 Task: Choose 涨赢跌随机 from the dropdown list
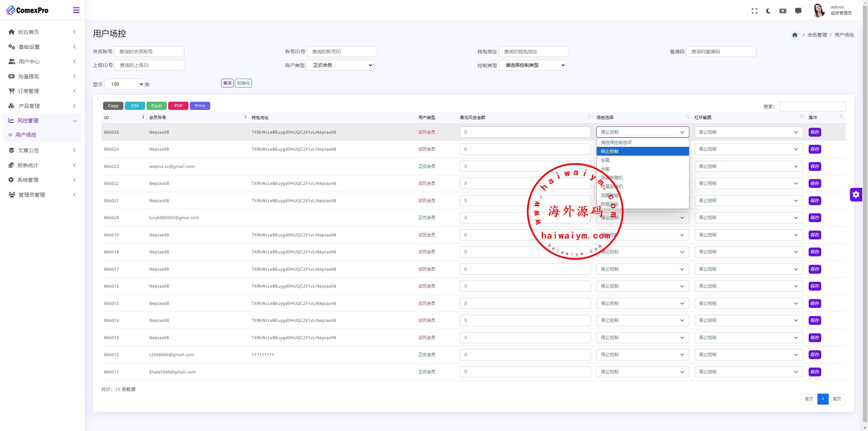[x=612, y=178]
